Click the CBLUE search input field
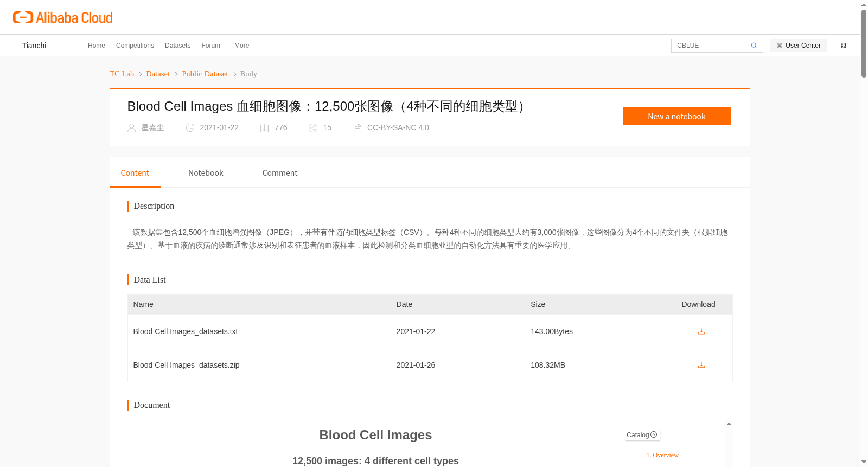This screenshot has width=868, height=467. click(711, 46)
